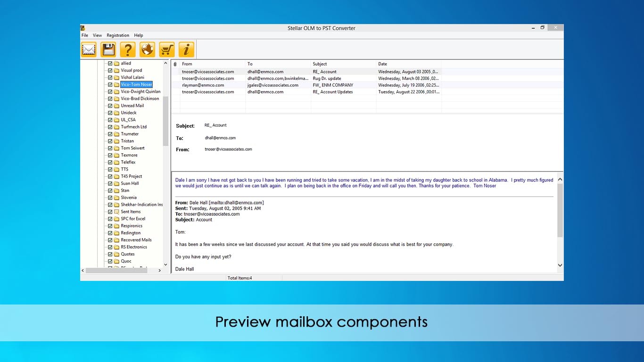The image size is (644, 362).
Task: Toggle the Teleflex folder checkbox
Action: pyautogui.click(x=110, y=162)
